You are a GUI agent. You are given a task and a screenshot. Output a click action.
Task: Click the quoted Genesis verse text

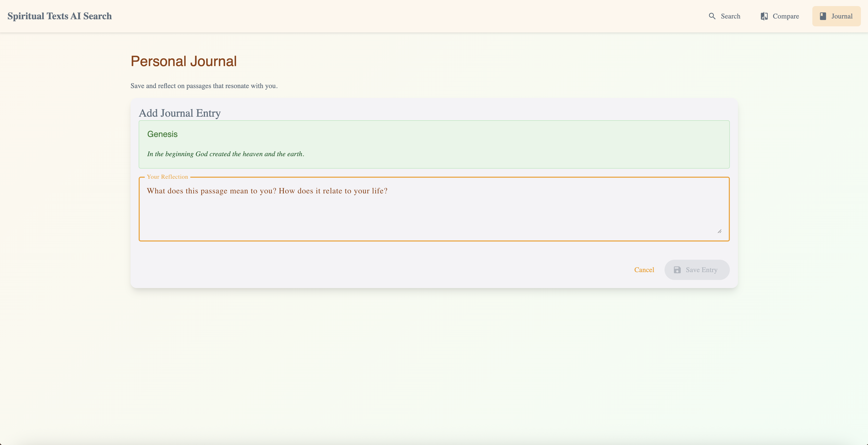pos(225,154)
